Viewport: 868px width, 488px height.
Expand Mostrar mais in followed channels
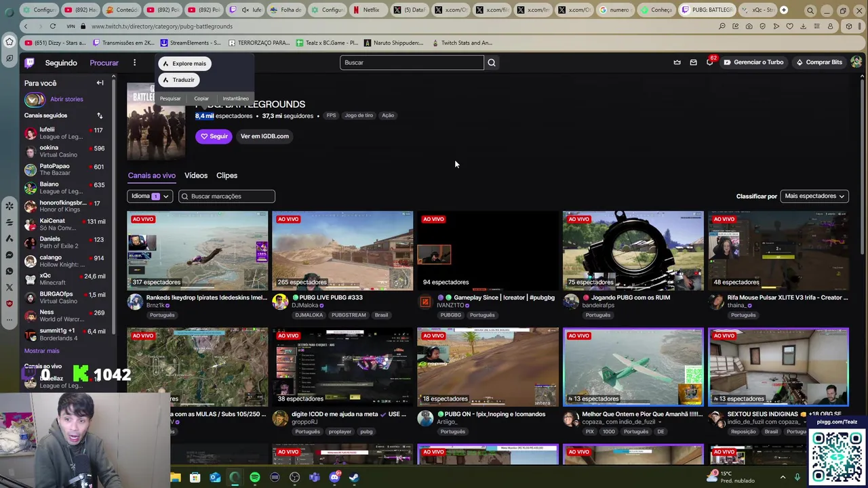[42, 351]
